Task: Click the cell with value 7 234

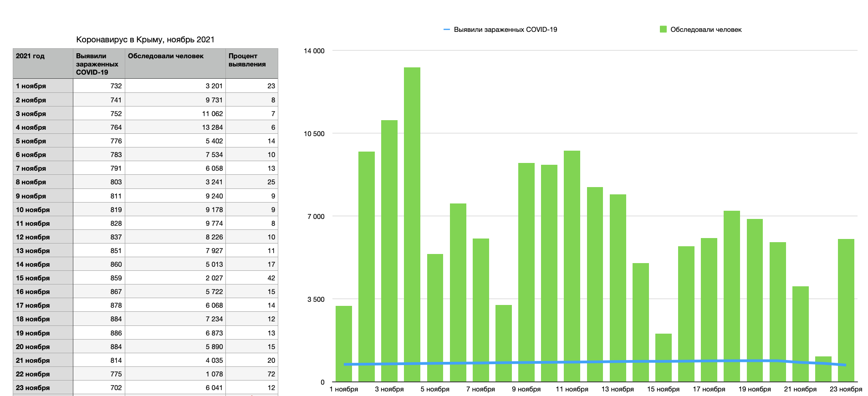Action: pos(175,319)
